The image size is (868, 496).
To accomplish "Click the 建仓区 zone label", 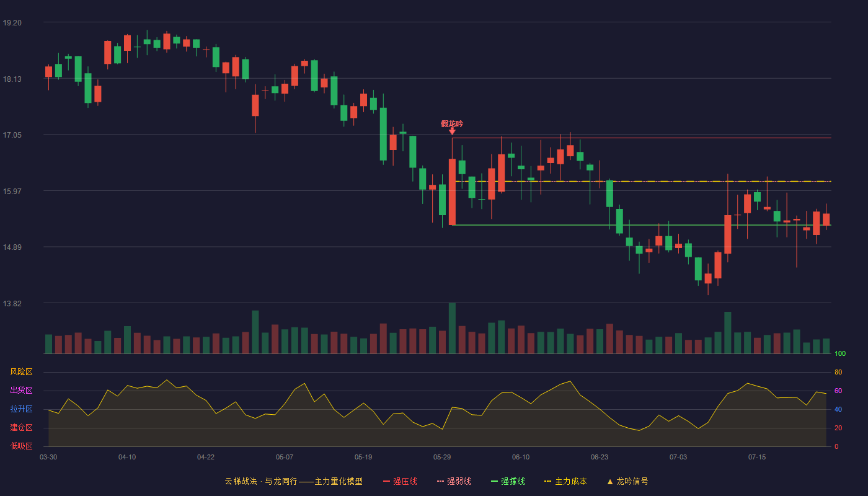I will click(x=21, y=428).
